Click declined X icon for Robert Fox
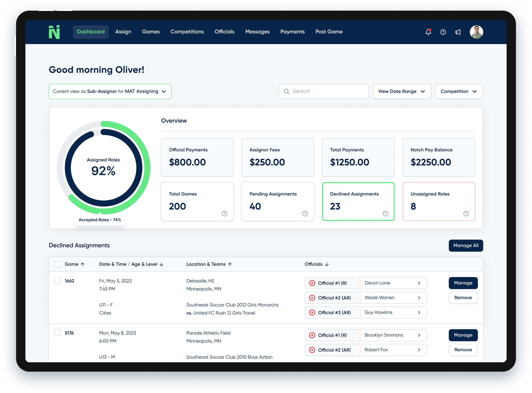 (312, 350)
